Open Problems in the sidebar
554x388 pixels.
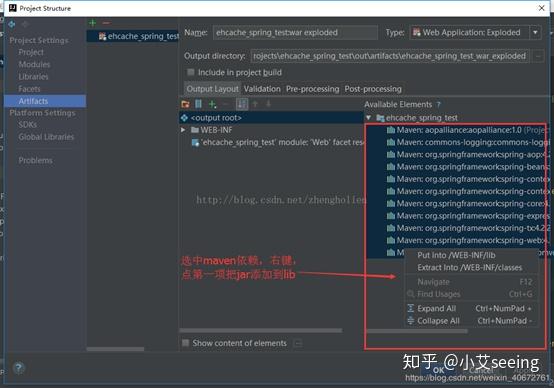[x=35, y=160]
